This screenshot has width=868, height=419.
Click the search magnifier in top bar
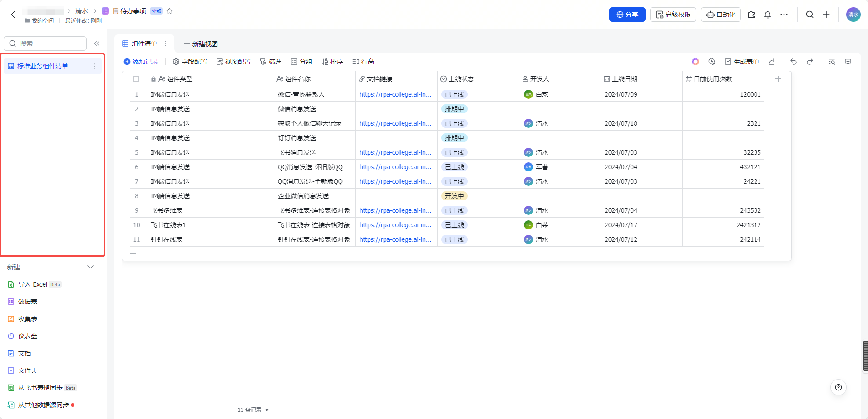pos(809,15)
